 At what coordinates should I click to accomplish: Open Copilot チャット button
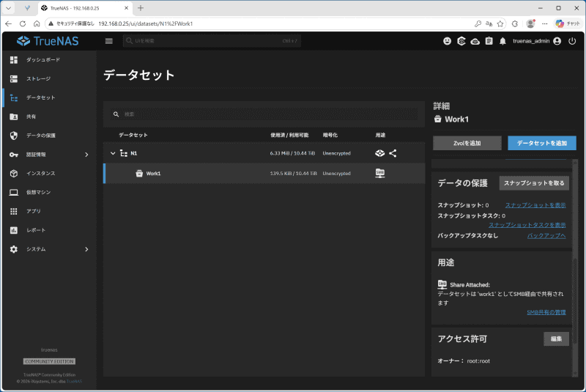(x=567, y=23)
